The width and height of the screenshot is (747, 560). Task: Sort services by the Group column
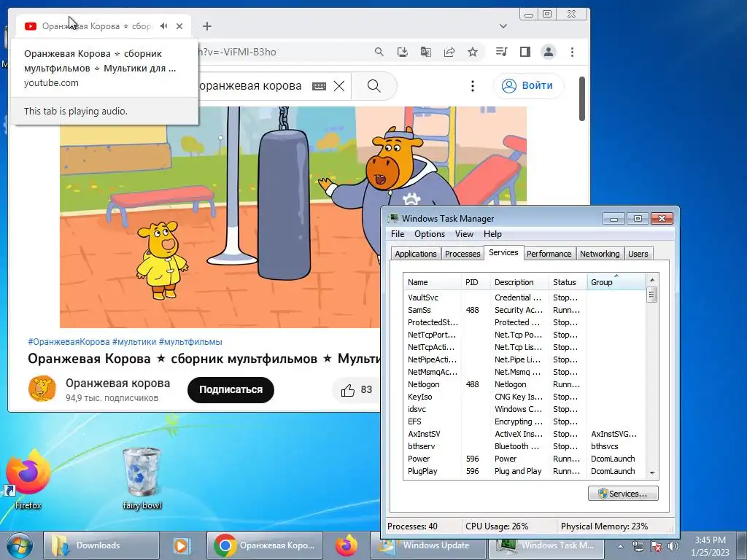pos(616,282)
